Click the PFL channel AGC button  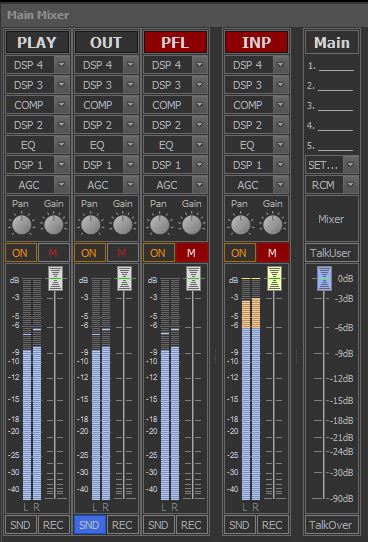168,185
